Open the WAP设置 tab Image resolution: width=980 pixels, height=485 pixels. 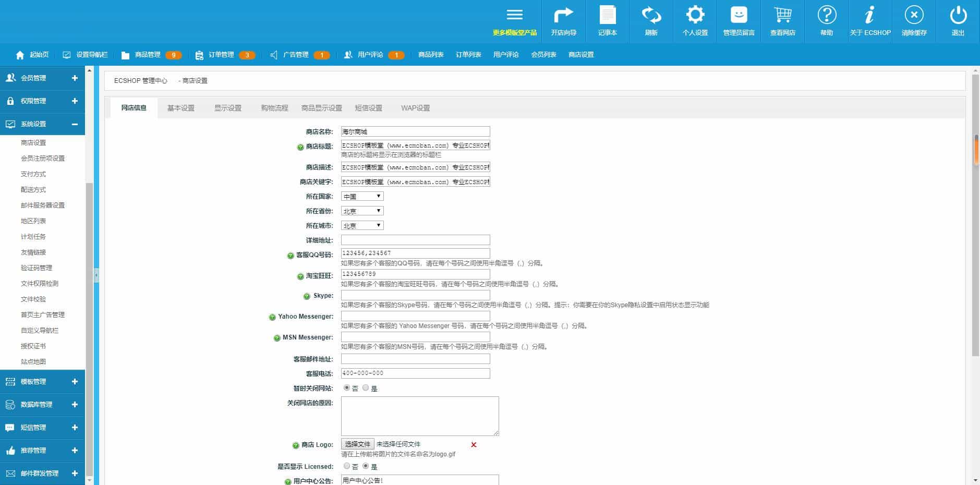click(x=415, y=108)
